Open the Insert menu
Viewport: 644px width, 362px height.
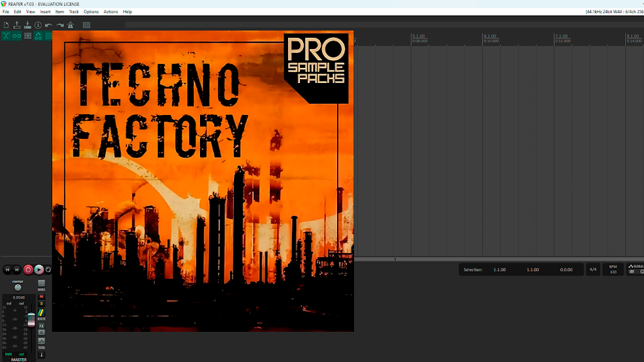tap(45, 12)
